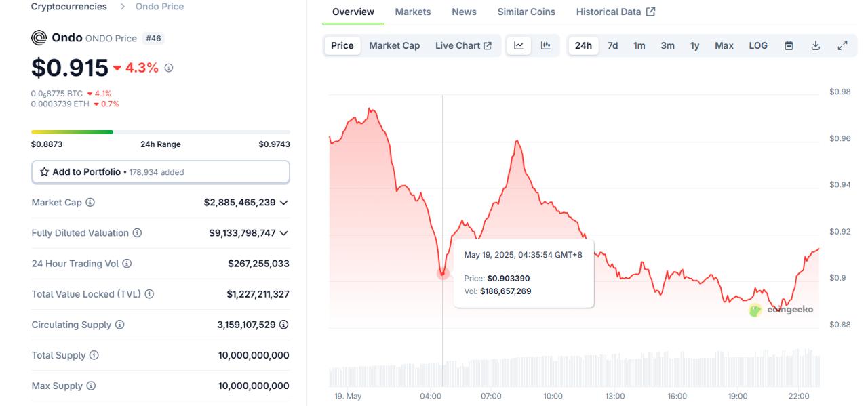Open Market Cap info tooltip icon

tap(90, 202)
